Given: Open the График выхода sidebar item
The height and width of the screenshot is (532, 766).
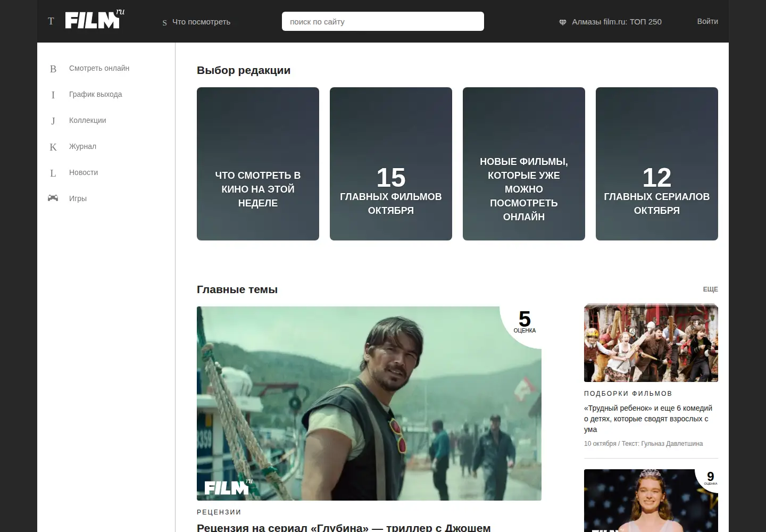Looking at the screenshot, I should click(x=95, y=94).
